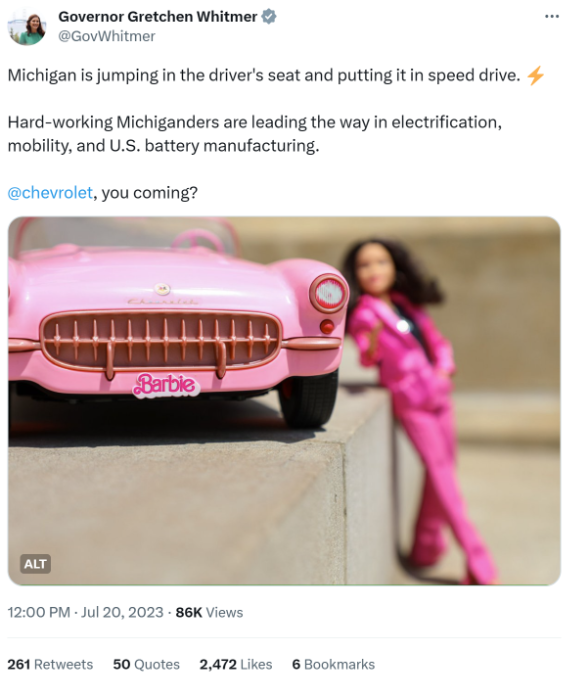Screen dimensions: 572x688
Task: Click the Barbie license plate in photo
Action: coord(166,385)
